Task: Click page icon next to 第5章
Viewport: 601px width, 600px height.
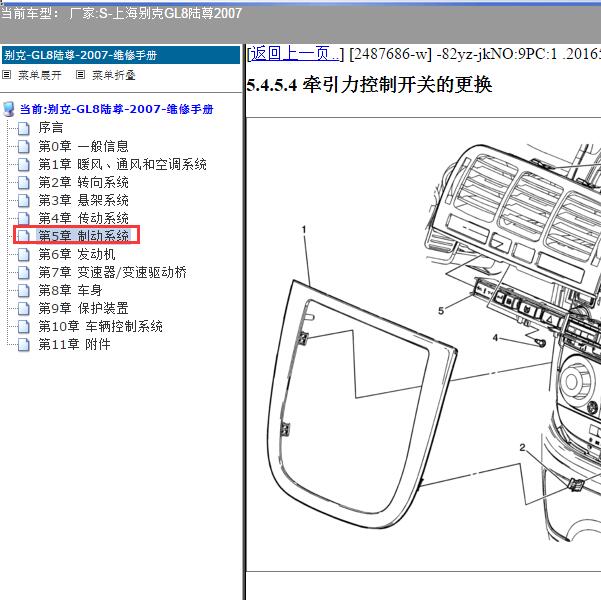Action: 24,236
